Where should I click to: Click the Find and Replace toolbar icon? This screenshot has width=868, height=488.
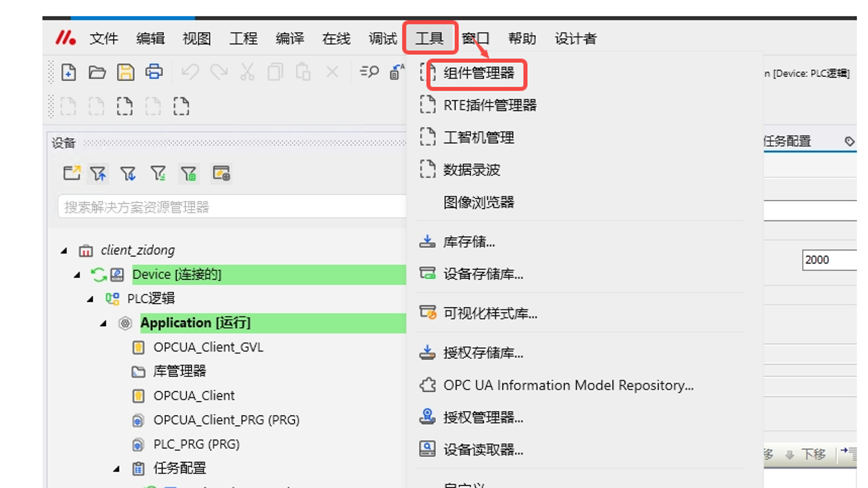[x=369, y=72]
